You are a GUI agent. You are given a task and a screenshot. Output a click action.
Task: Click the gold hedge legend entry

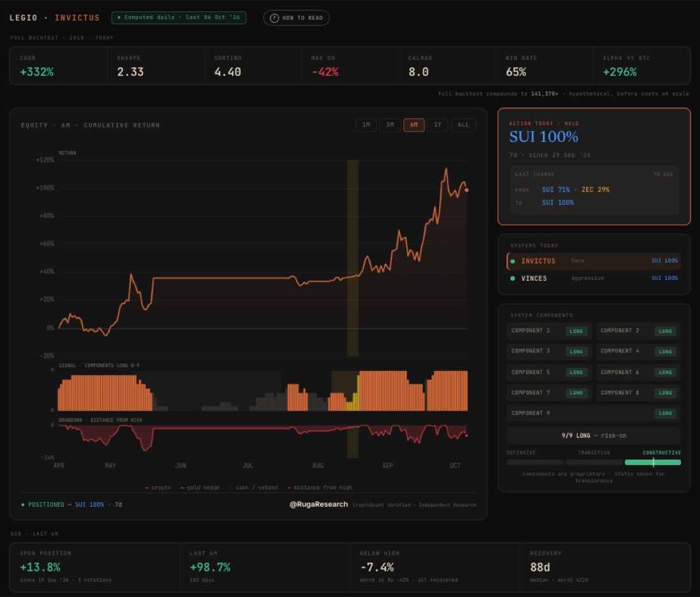(200, 488)
